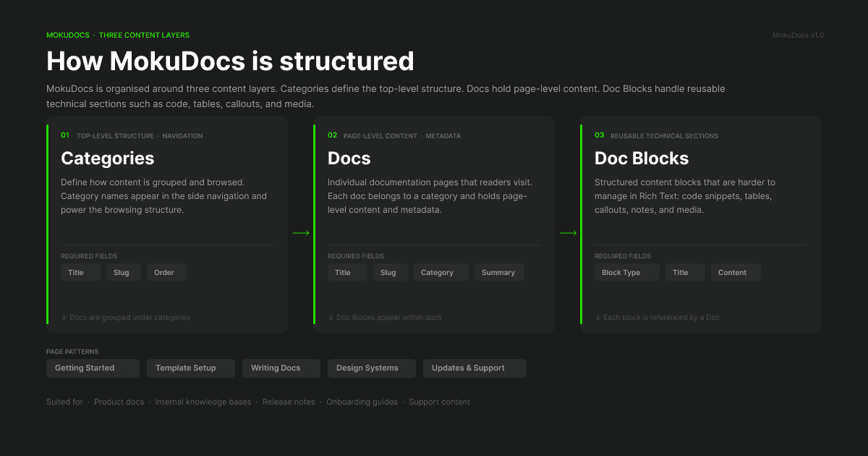Click the 02 step number on Docs
Image resolution: width=868 pixels, height=456 pixels.
tap(333, 135)
